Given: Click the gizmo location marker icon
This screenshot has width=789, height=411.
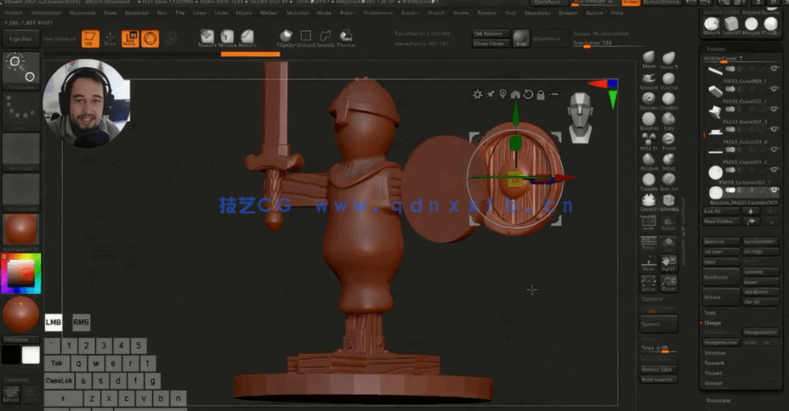Looking at the screenshot, I should click(503, 94).
